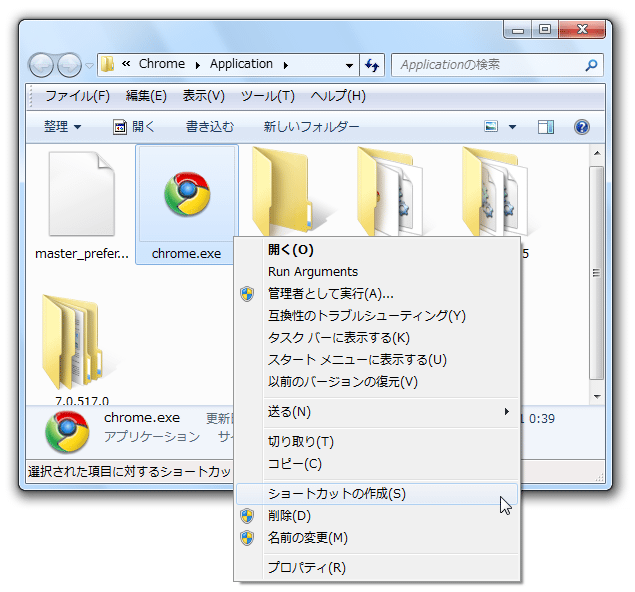Screen dimensions: 635x592
Task: Toggle the preview pane icon
Action: click(x=546, y=127)
